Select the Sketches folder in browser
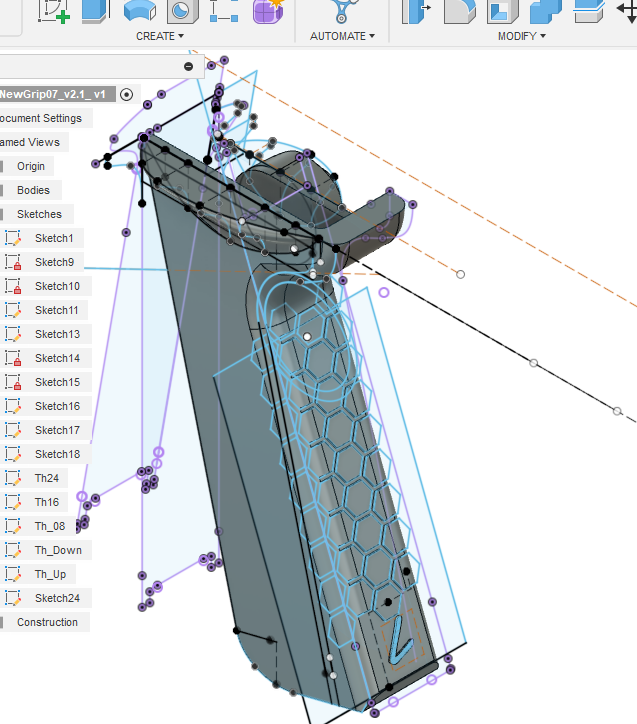The width and height of the screenshot is (637, 724). [x=39, y=214]
